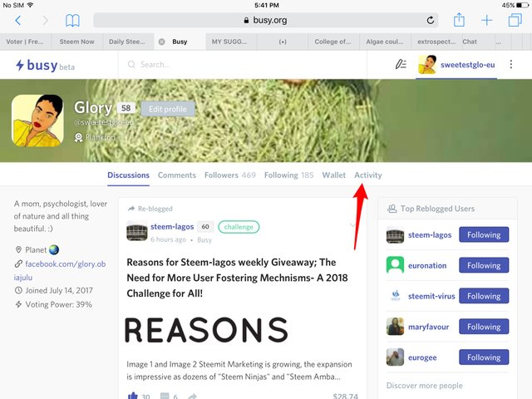
Task: Click the $28.74 payout value
Action: coord(345,396)
